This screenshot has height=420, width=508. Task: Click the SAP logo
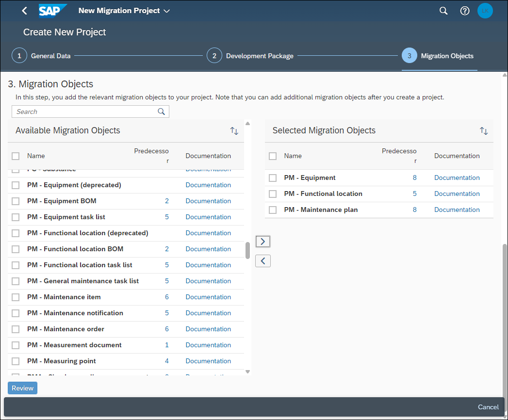52,11
